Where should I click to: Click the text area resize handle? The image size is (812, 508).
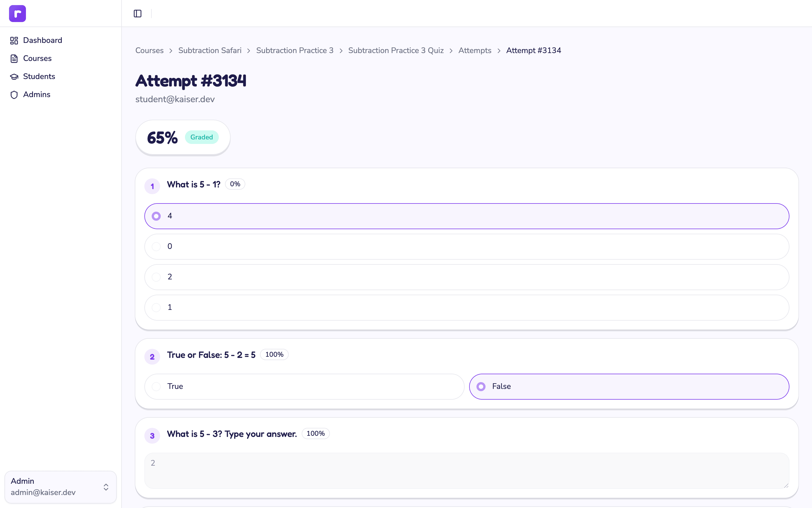click(x=786, y=485)
